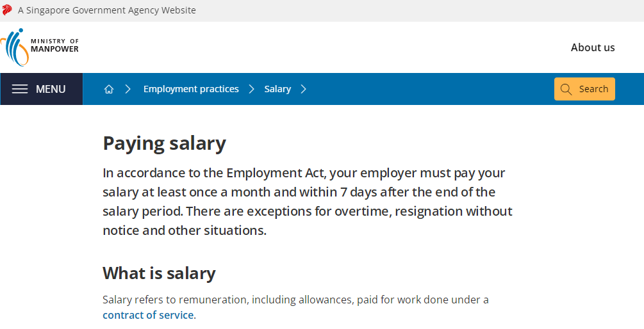Click the yellow Search button label
This screenshot has height=329, width=644.
(593, 89)
